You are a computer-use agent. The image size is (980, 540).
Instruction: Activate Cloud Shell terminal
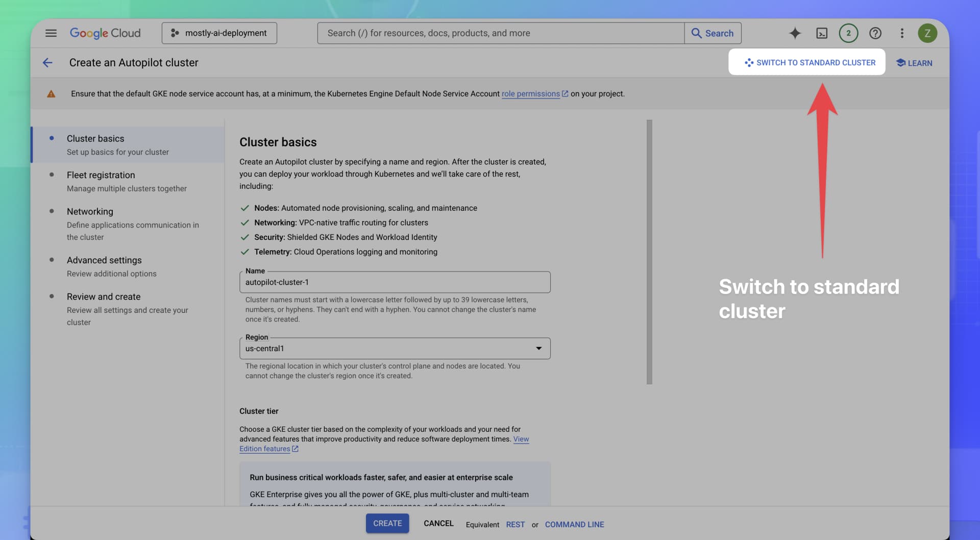point(822,33)
